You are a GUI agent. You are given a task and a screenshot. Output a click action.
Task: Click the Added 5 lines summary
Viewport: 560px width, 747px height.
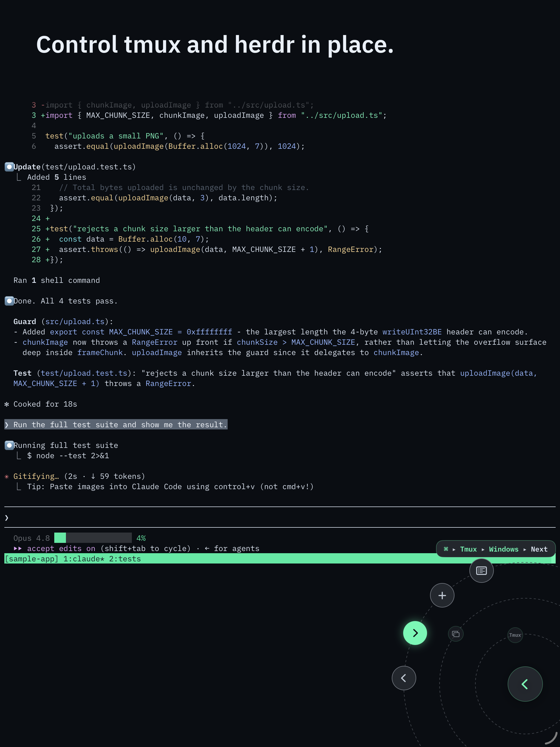click(56, 177)
